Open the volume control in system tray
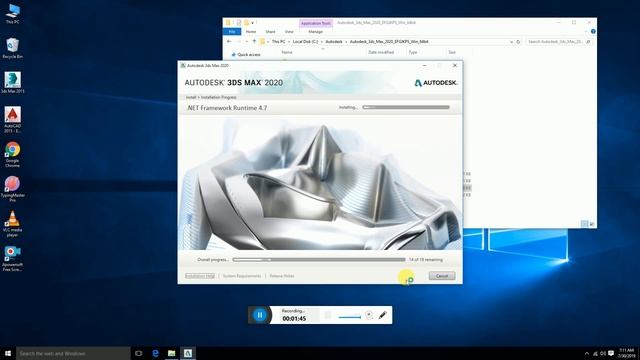Screen dimensions: 640x360 pos(603,353)
